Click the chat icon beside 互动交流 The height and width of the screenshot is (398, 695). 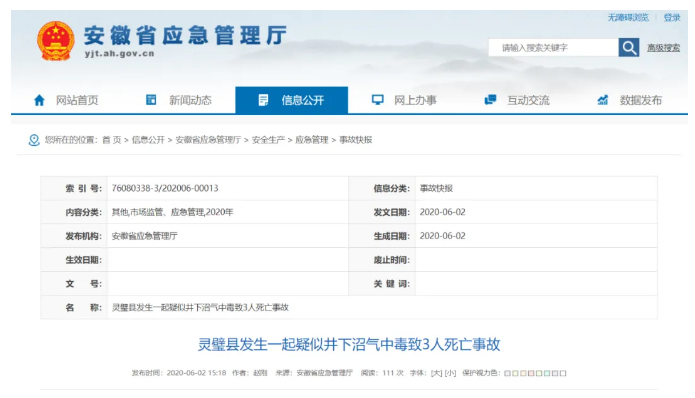(x=490, y=100)
